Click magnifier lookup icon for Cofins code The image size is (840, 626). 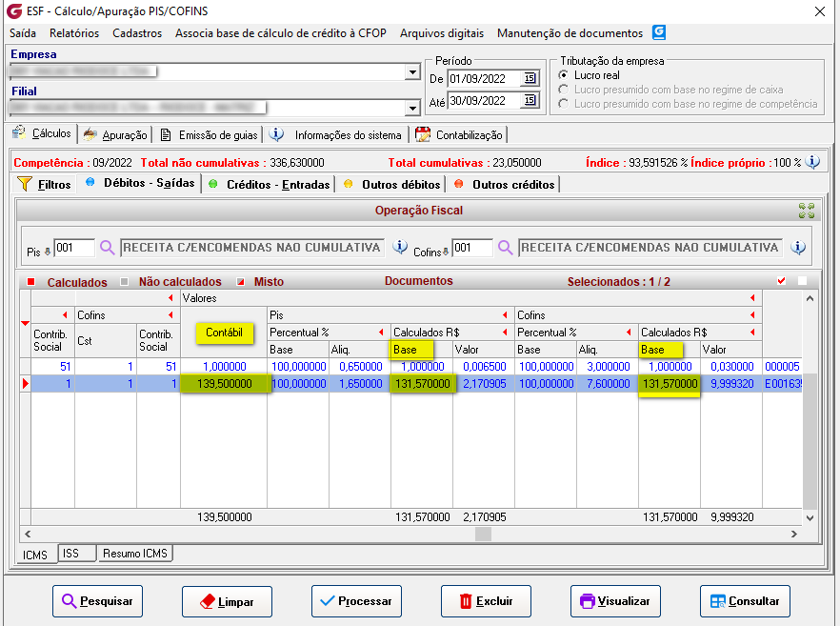coord(505,248)
